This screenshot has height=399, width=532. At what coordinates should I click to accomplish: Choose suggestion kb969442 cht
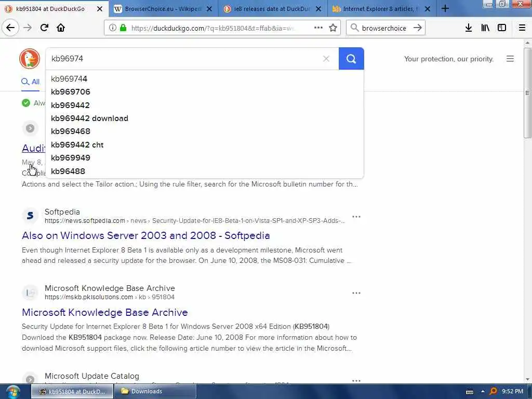(x=205, y=145)
